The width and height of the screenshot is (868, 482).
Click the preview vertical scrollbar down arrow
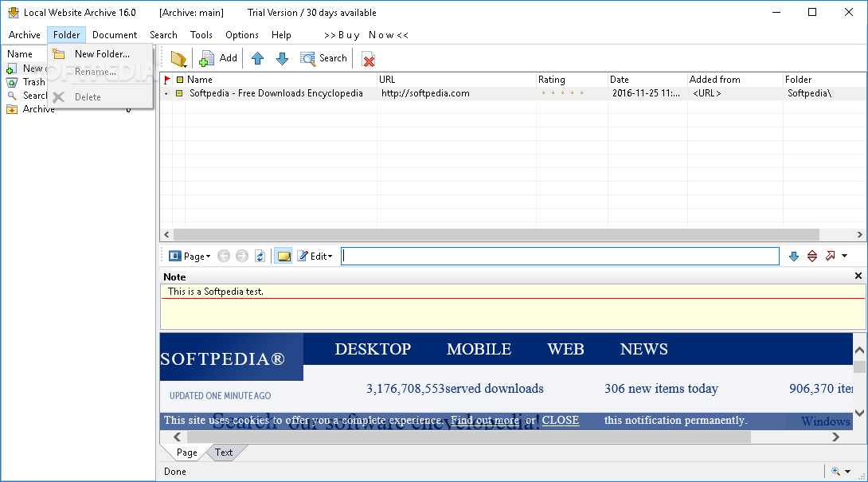pyautogui.click(x=859, y=413)
